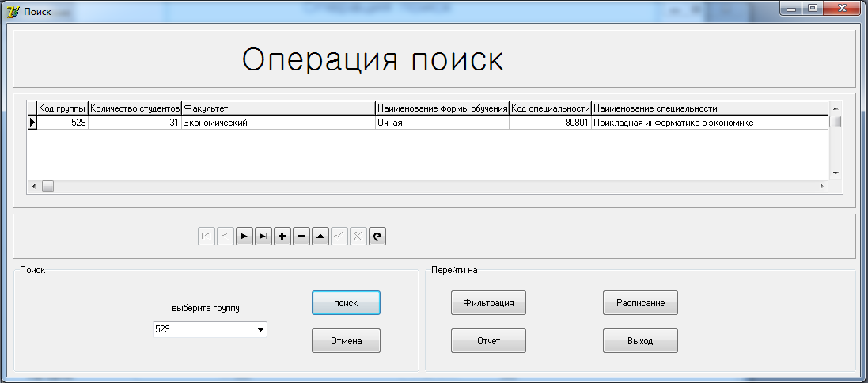Viewport: 868px width, 383px height.
Task: Open the 'Отчет' report
Action: coord(488,341)
